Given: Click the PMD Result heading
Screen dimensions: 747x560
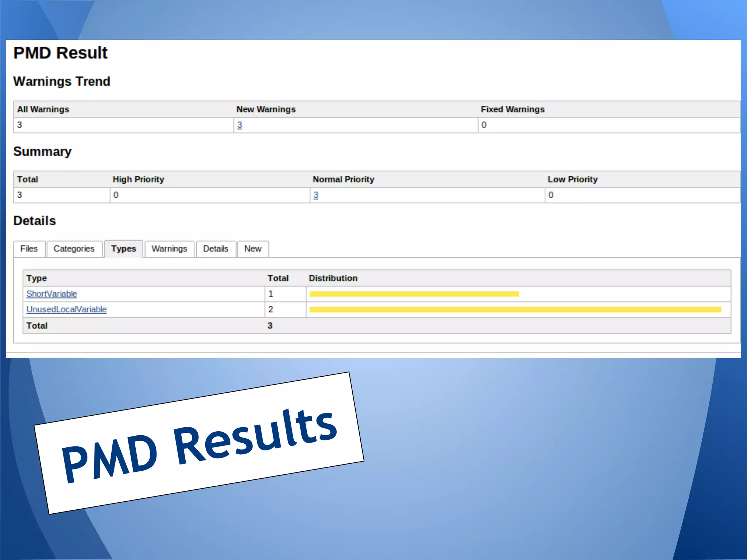Looking at the screenshot, I should click(61, 53).
